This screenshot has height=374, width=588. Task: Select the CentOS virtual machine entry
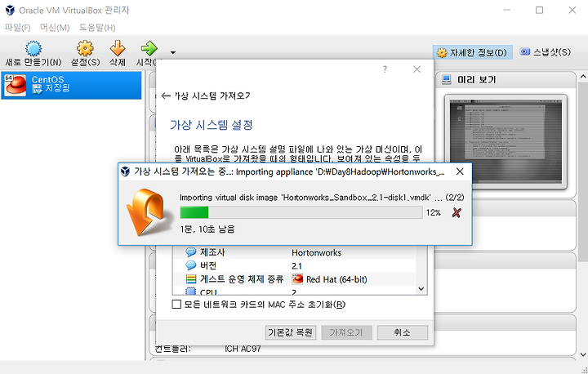pyautogui.click(x=71, y=85)
